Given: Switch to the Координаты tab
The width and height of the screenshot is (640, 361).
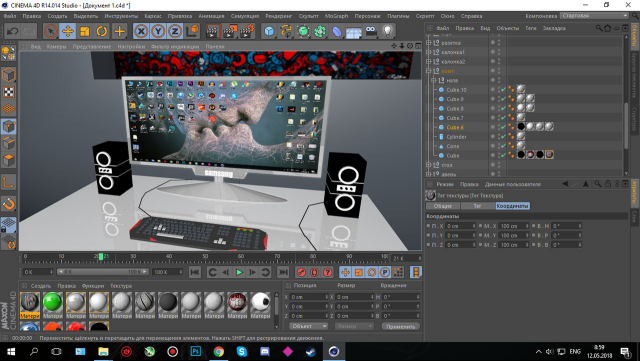Looking at the screenshot, I should pyautogui.click(x=513, y=206).
